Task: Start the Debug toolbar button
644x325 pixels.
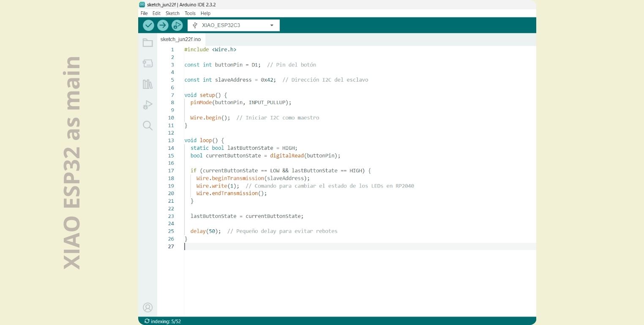Action: pos(177,25)
